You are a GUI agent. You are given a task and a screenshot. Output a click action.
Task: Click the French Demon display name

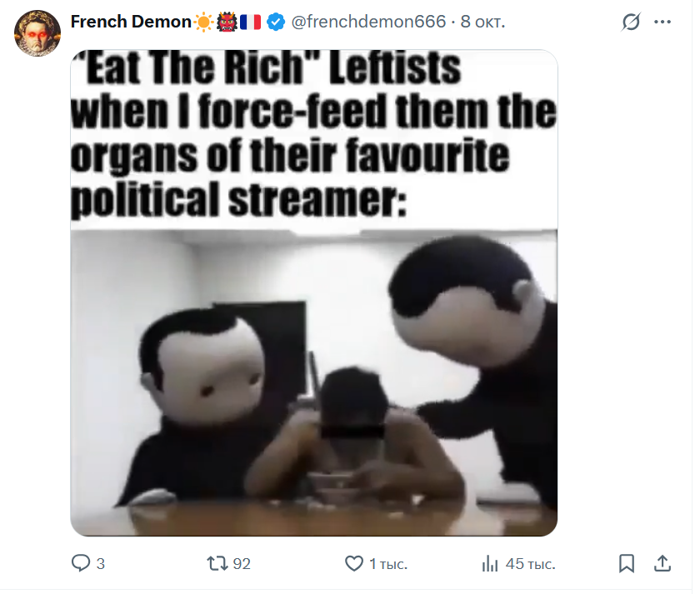coord(132,22)
